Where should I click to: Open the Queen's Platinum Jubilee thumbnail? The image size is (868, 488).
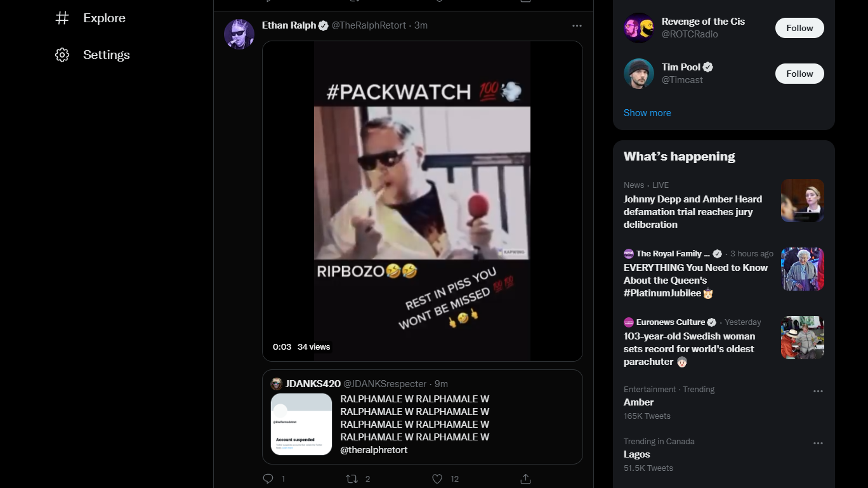click(803, 269)
